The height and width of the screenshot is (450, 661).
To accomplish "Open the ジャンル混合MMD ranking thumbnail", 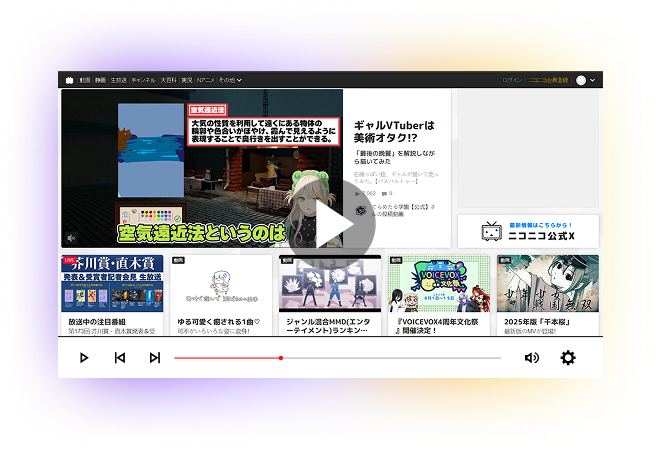I will pos(330,283).
